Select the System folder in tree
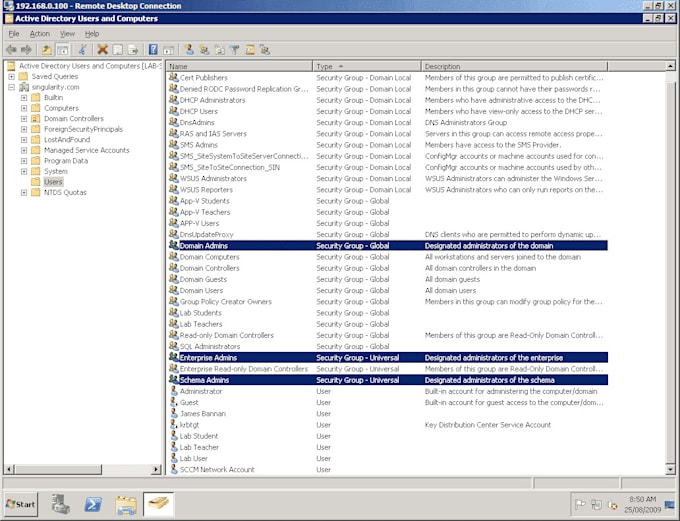 (x=56, y=171)
